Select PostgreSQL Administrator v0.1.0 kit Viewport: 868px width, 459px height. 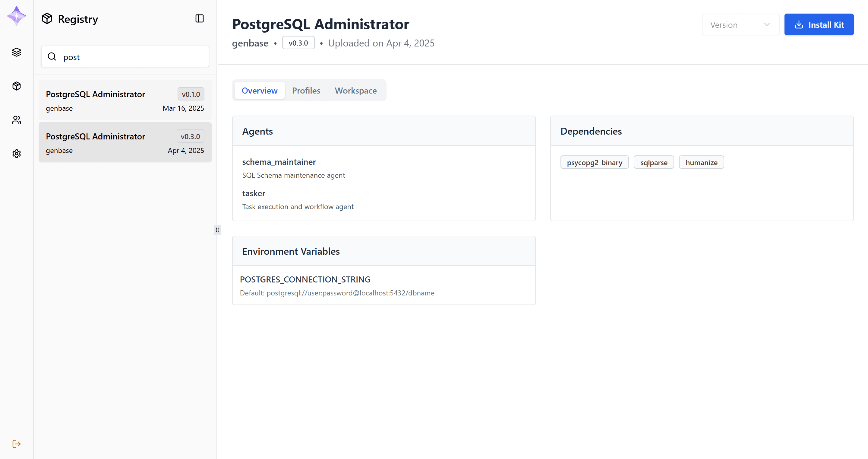[x=125, y=100]
